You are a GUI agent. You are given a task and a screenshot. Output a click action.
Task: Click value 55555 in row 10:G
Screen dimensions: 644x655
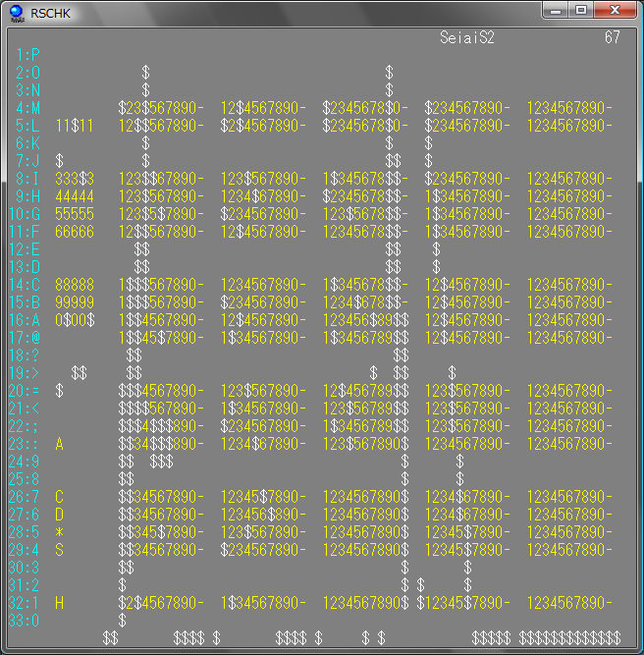click(x=75, y=214)
